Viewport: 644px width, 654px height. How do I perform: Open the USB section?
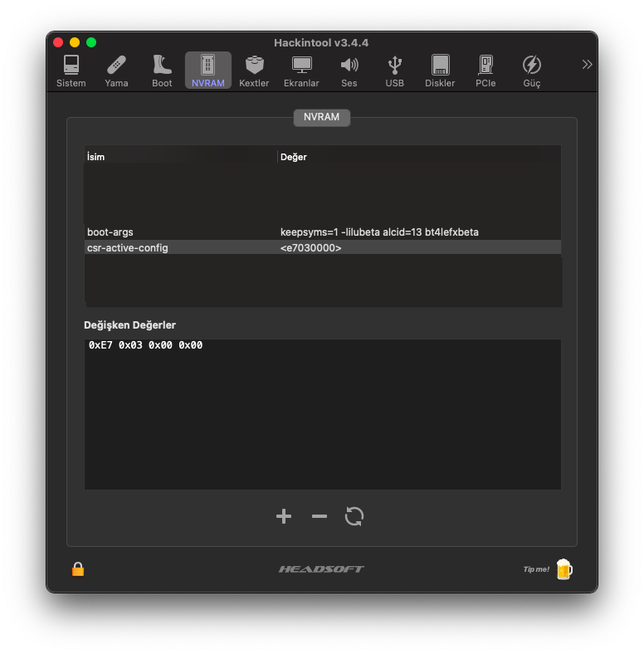[x=394, y=71]
